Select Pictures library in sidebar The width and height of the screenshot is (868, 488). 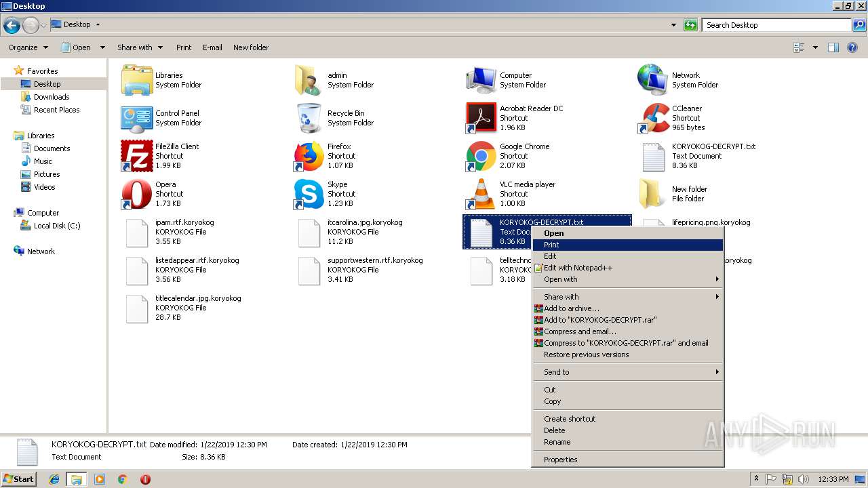click(x=47, y=174)
